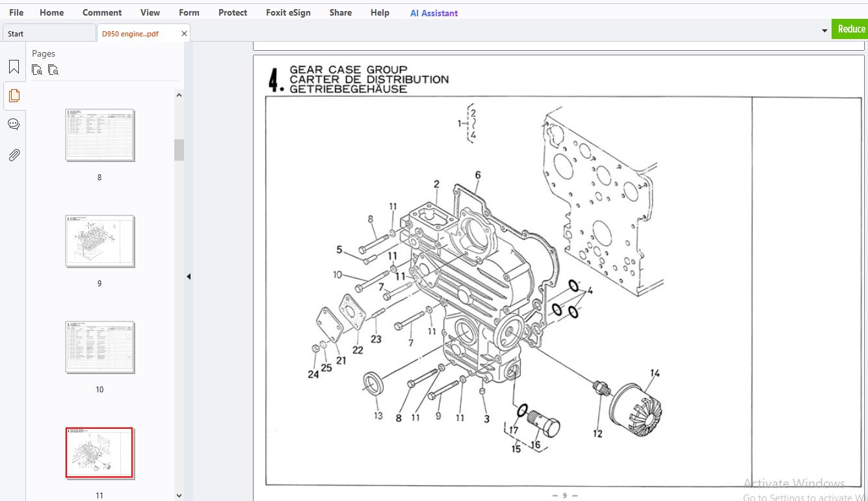Viewport: 868px width, 501px height.
Task: Click part number 22 label in diagram
Action: pos(358,350)
